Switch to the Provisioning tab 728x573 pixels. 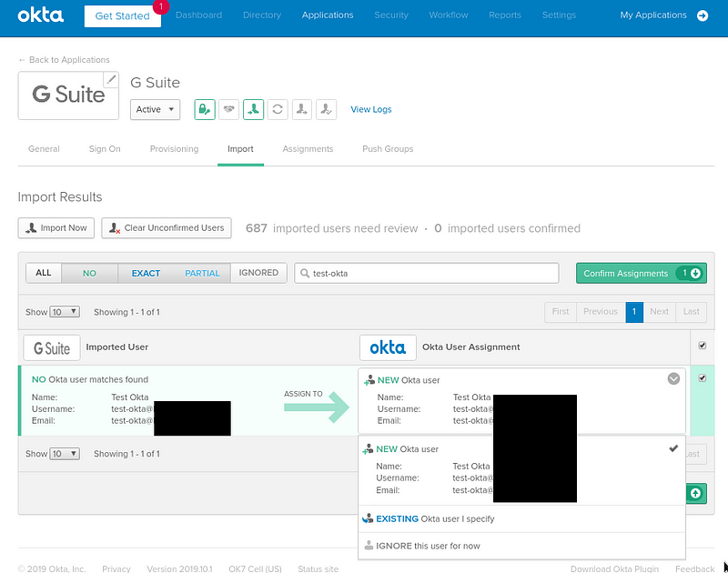pos(174,149)
